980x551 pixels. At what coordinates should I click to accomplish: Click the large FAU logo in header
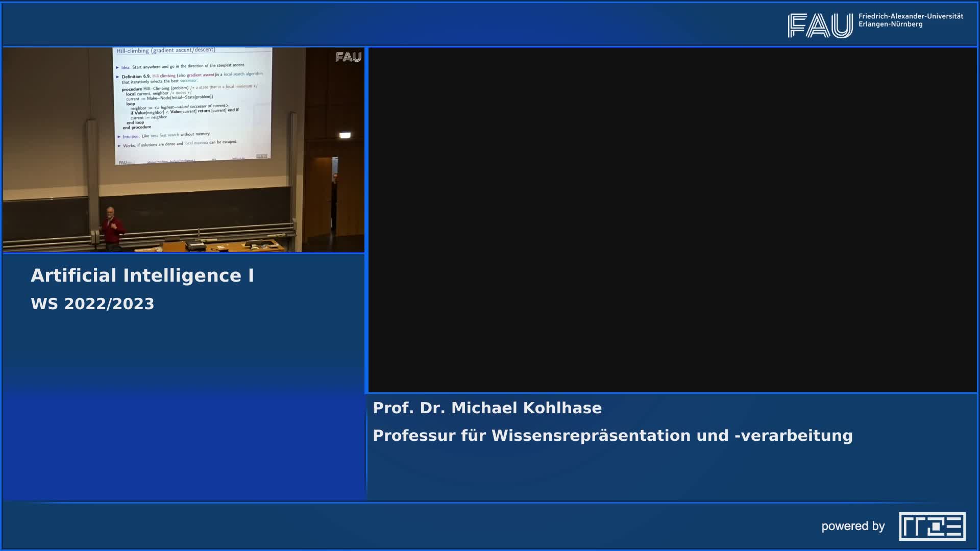pos(820,26)
